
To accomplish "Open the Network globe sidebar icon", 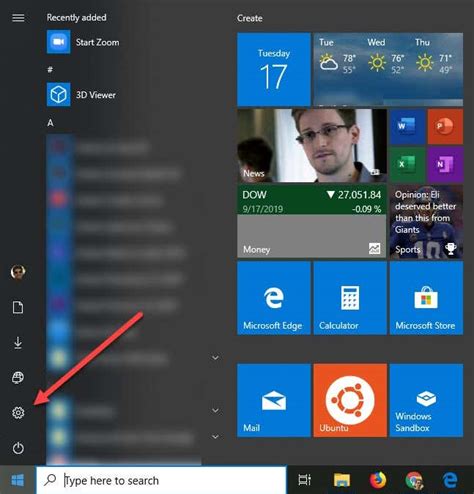I will pos(18,378).
